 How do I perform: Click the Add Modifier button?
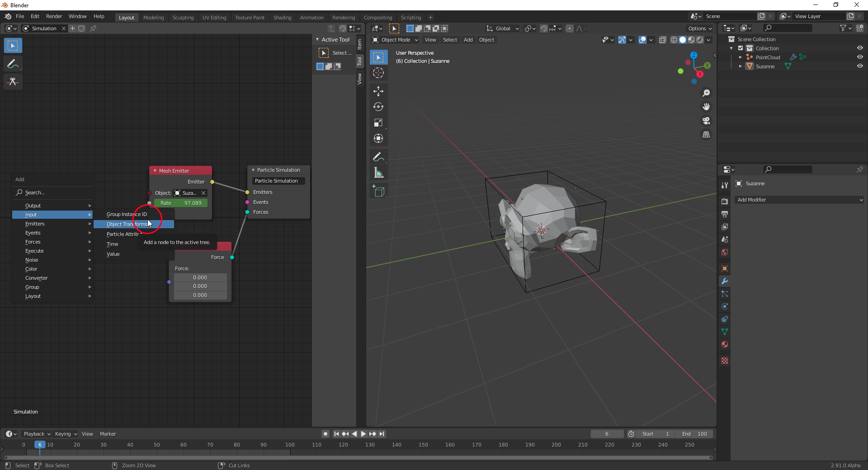coord(799,200)
